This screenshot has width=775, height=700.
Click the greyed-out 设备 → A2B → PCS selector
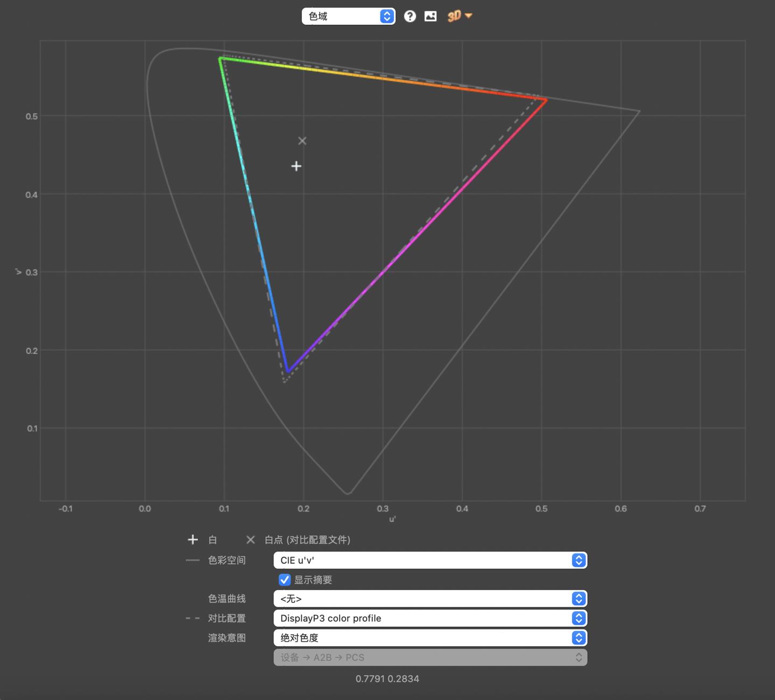(430, 657)
